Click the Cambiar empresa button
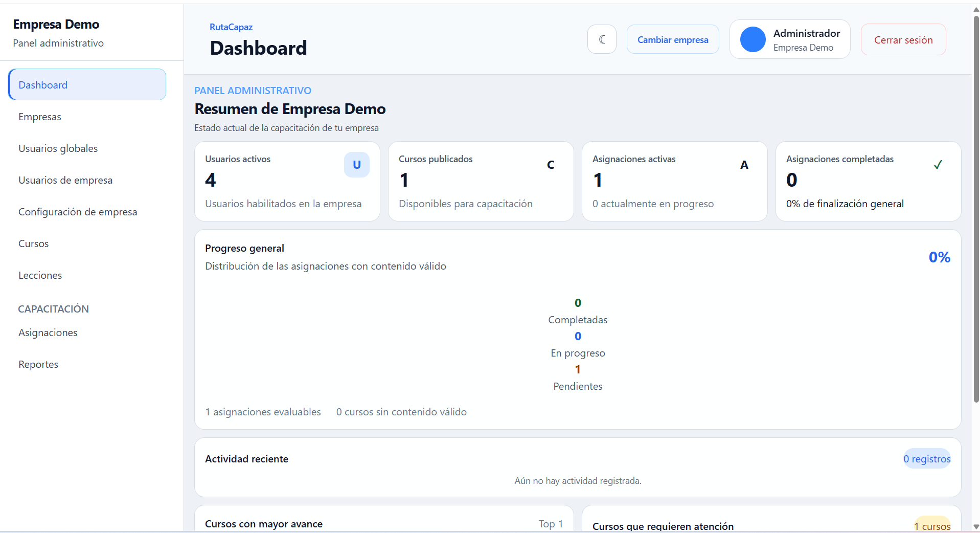This screenshot has height=533, width=980. tap(673, 39)
